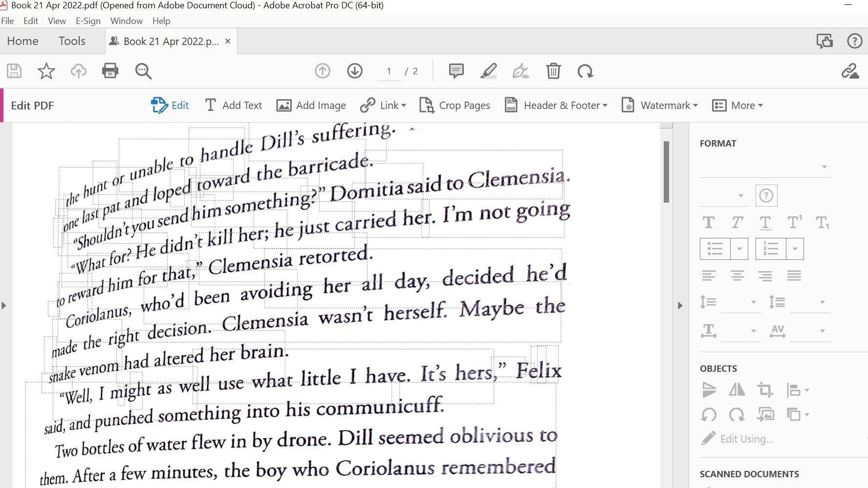The height and width of the screenshot is (488, 868).
Task: Switch to the Tools tab
Action: [72, 41]
